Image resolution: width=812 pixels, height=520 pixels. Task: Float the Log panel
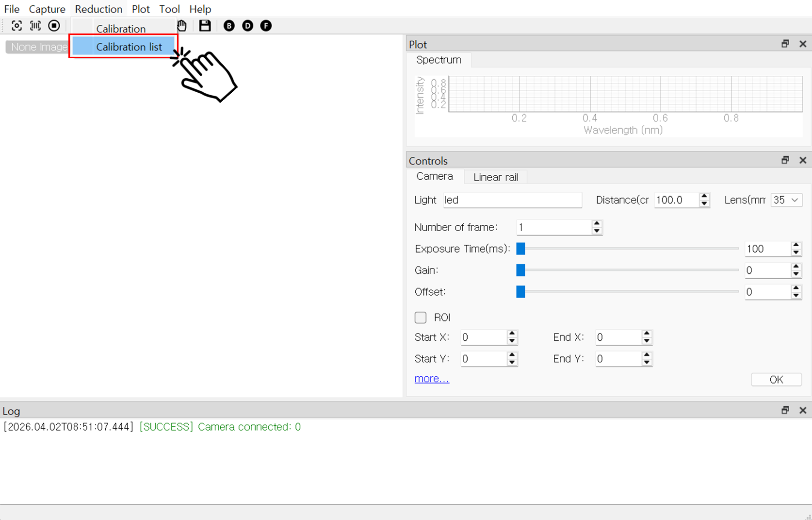point(785,410)
